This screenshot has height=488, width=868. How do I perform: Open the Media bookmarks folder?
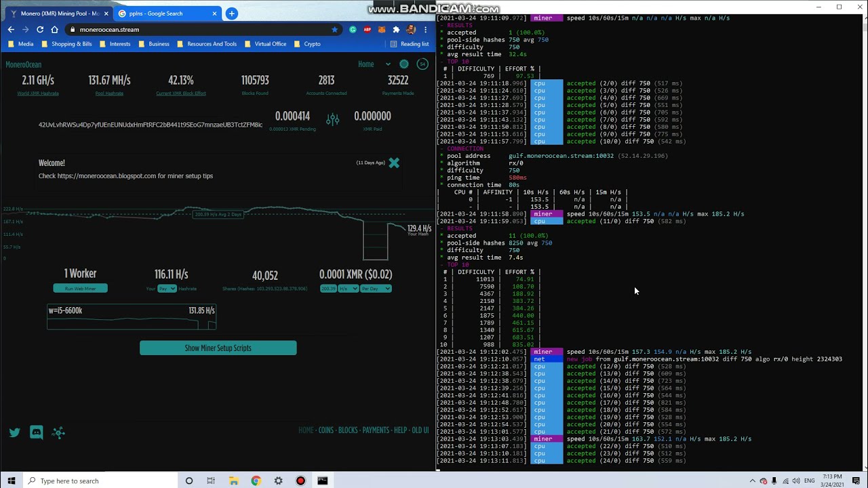(20, 44)
